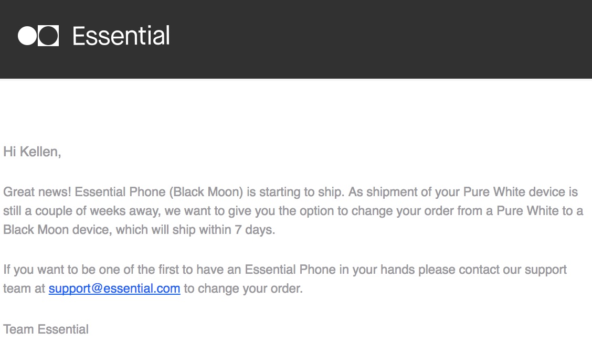Click the "Team Essential" signature
The width and height of the screenshot is (592, 364).
tap(46, 329)
